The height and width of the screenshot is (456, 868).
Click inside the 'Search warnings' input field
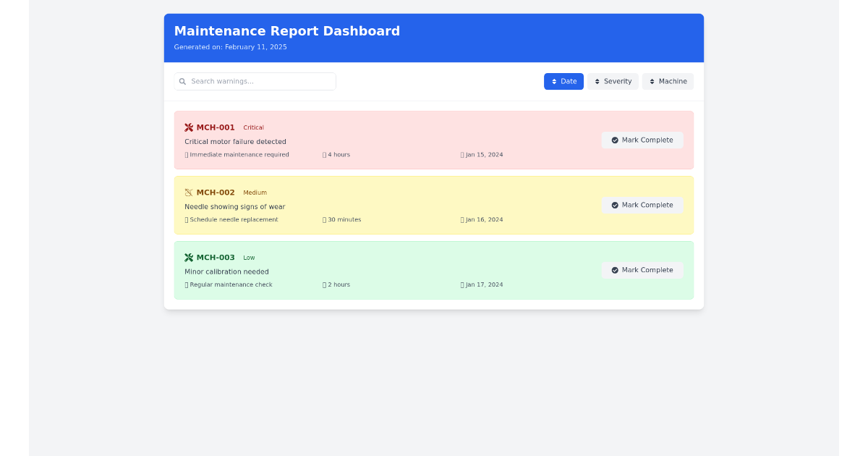click(x=260, y=81)
